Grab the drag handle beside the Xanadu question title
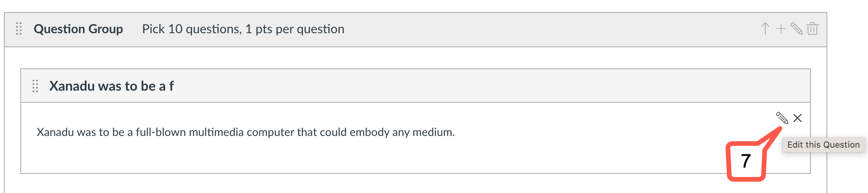 pyautogui.click(x=35, y=86)
